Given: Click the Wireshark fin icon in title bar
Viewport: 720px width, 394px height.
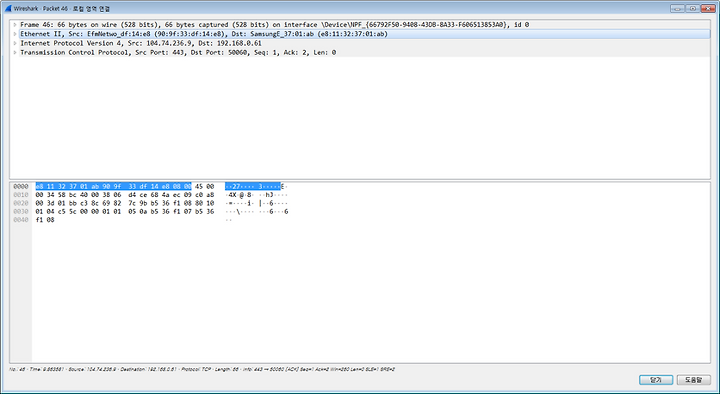Looking at the screenshot, I should [8, 8].
